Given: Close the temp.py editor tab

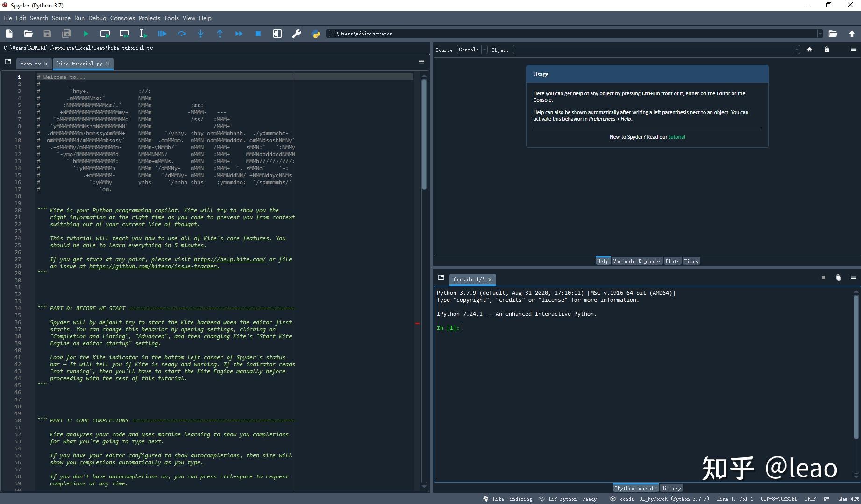Looking at the screenshot, I should (x=46, y=64).
